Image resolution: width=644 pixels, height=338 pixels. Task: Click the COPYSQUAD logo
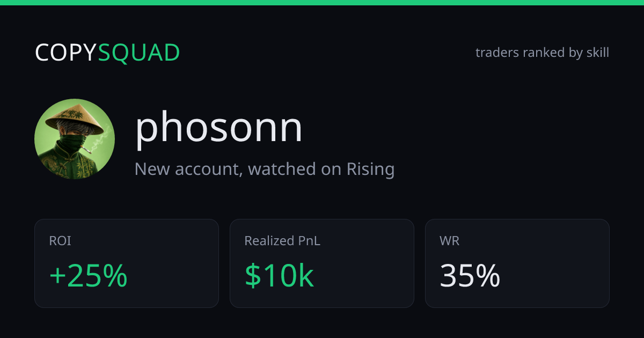coord(107,53)
